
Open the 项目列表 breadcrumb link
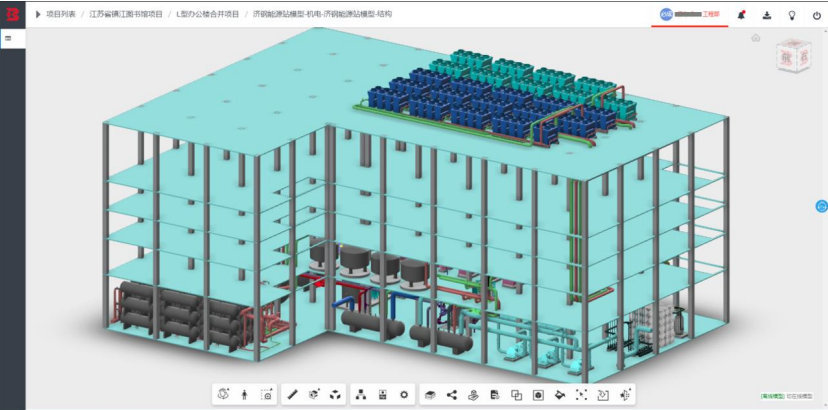tap(61, 14)
